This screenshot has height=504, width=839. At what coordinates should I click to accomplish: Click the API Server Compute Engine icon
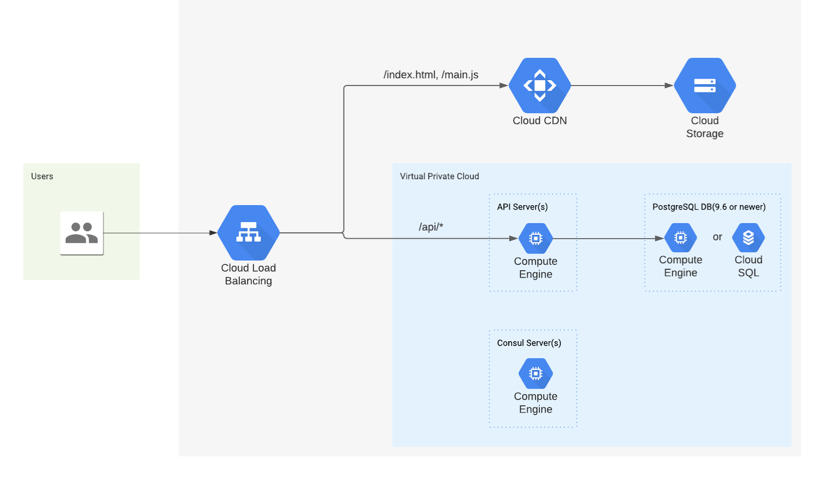tap(536, 238)
